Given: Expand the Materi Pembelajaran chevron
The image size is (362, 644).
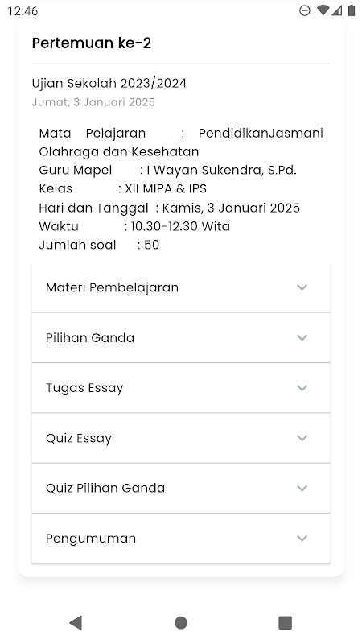Looking at the screenshot, I should (302, 287).
